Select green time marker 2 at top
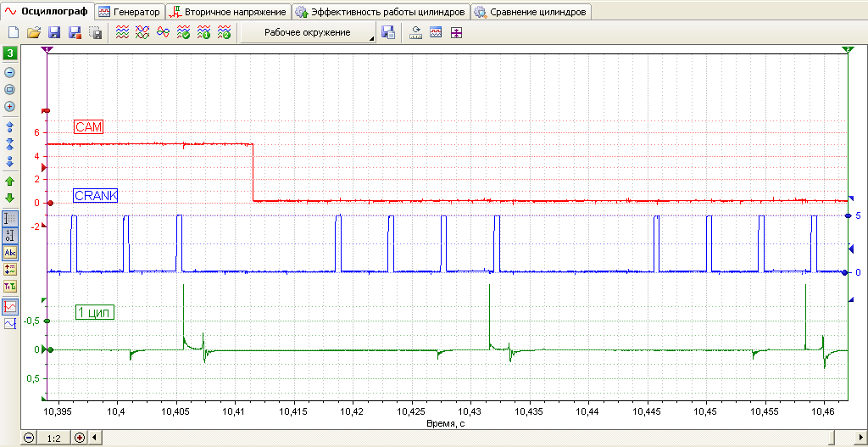Viewport: 868px width, 447px height. point(849,50)
